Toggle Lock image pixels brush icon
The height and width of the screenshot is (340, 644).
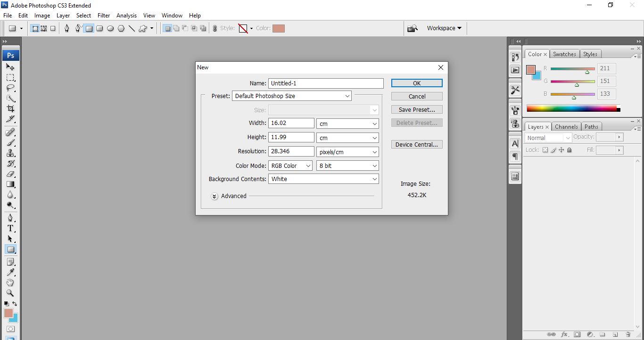click(x=553, y=150)
